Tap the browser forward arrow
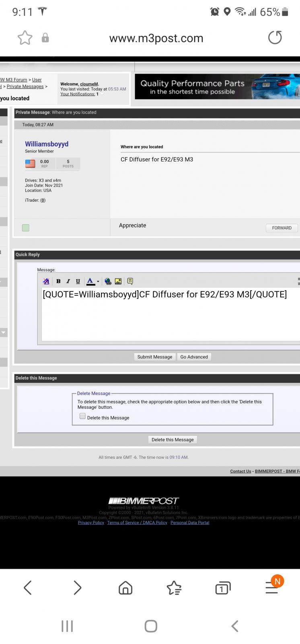Viewport: 300px width, 644px height. click(77, 588)
